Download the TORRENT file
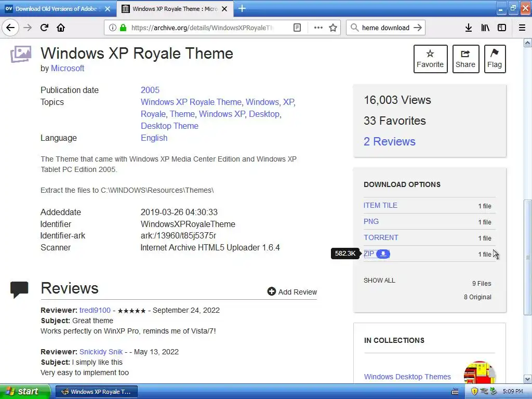This screenshot has height=399, width=532. point(381,237)
